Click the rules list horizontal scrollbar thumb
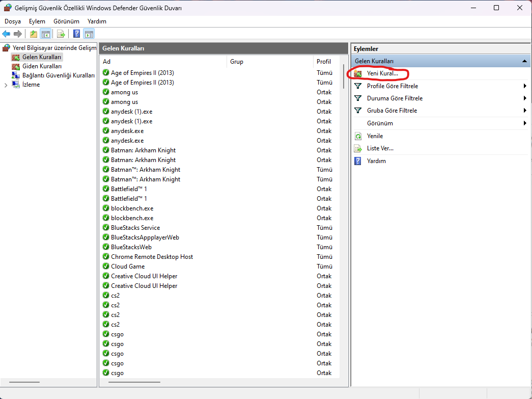This screenshot has width=532, height=399. click(x=134, y=382)
